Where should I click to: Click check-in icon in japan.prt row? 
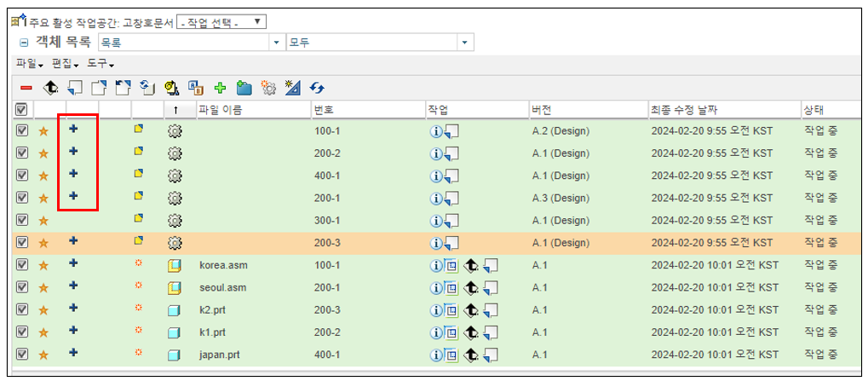pyautogui.click(x=491, y=355)
